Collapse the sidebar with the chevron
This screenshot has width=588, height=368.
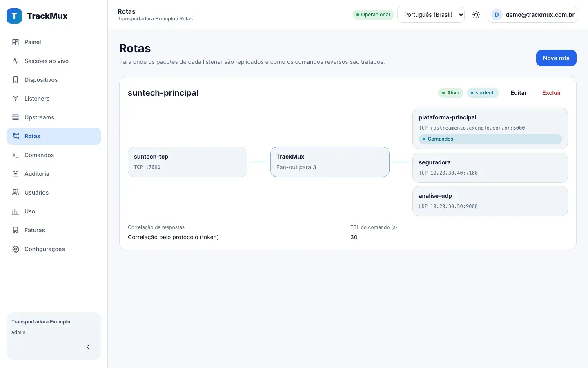88,347
